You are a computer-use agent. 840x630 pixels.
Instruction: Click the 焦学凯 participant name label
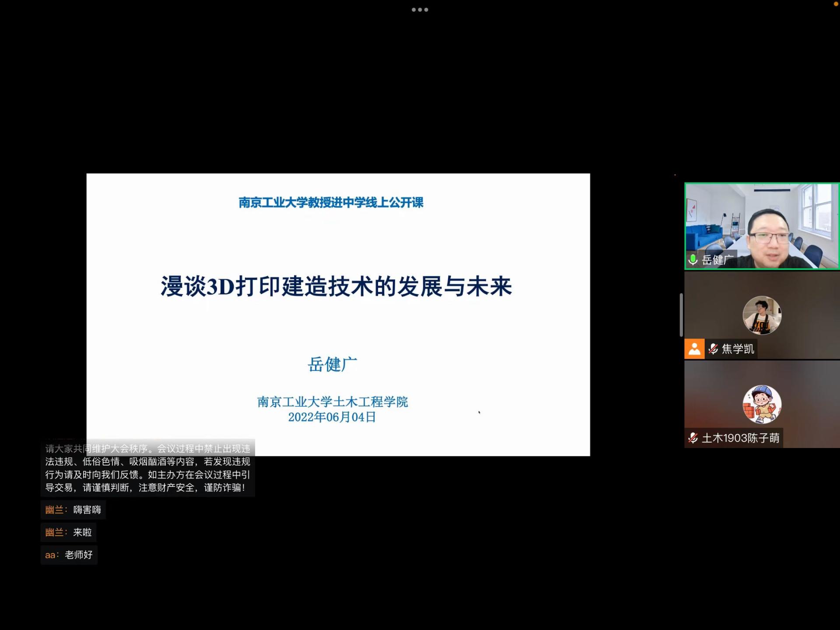(738, 349)
